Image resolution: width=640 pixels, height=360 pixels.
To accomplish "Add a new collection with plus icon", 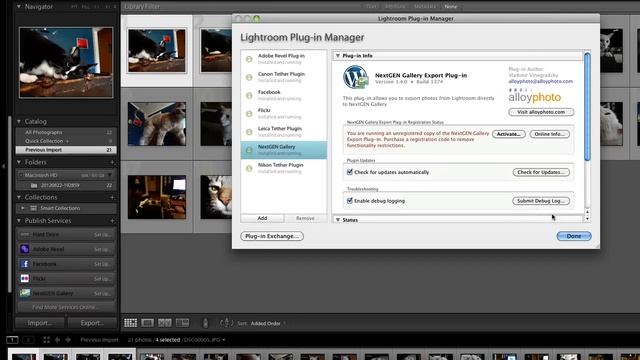I will click(112, 197).
